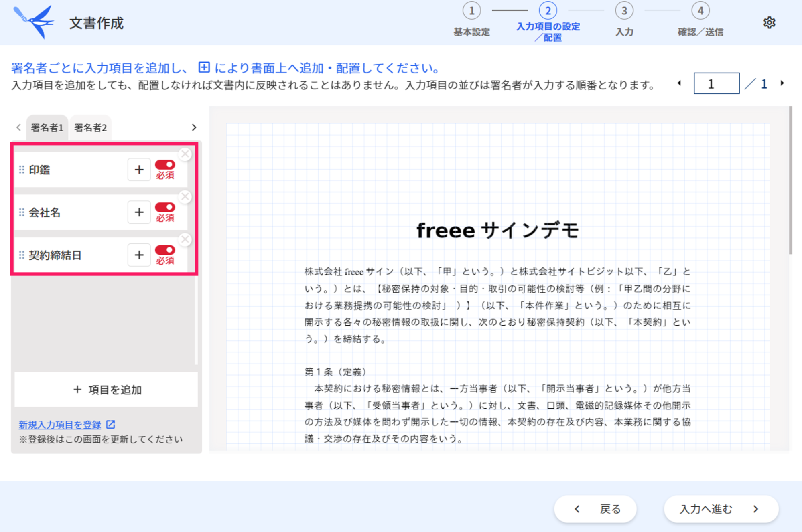Toggle required switch for 契約締結日

pyautogui.click(x=165, y=250)
